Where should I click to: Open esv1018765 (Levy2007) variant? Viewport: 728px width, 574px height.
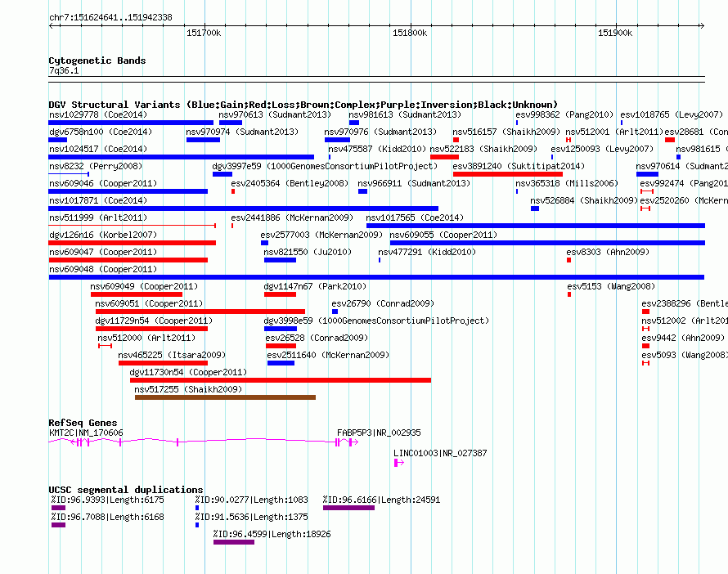(x=672, y=114)
